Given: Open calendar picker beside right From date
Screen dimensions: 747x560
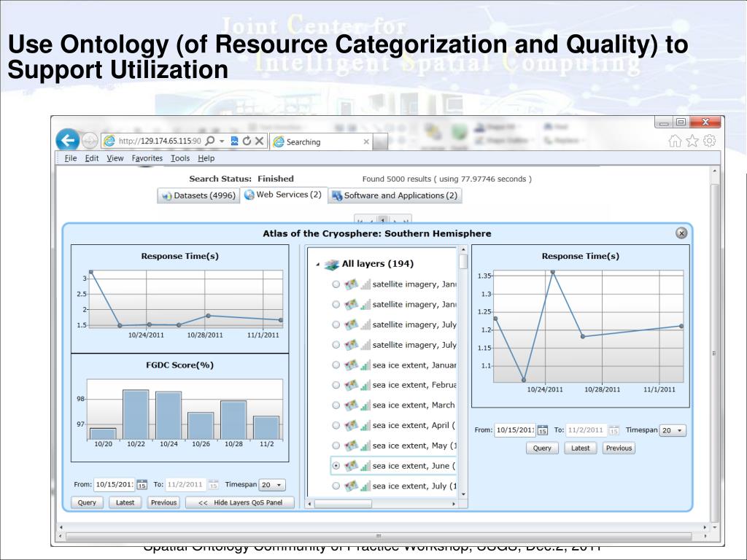Looking at the screenshot, I should point(542,430).
